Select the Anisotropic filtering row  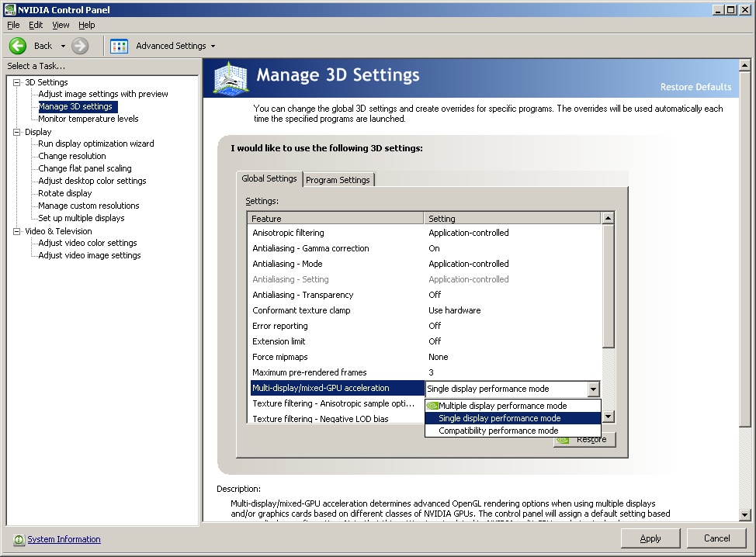[x=425, y=233]
